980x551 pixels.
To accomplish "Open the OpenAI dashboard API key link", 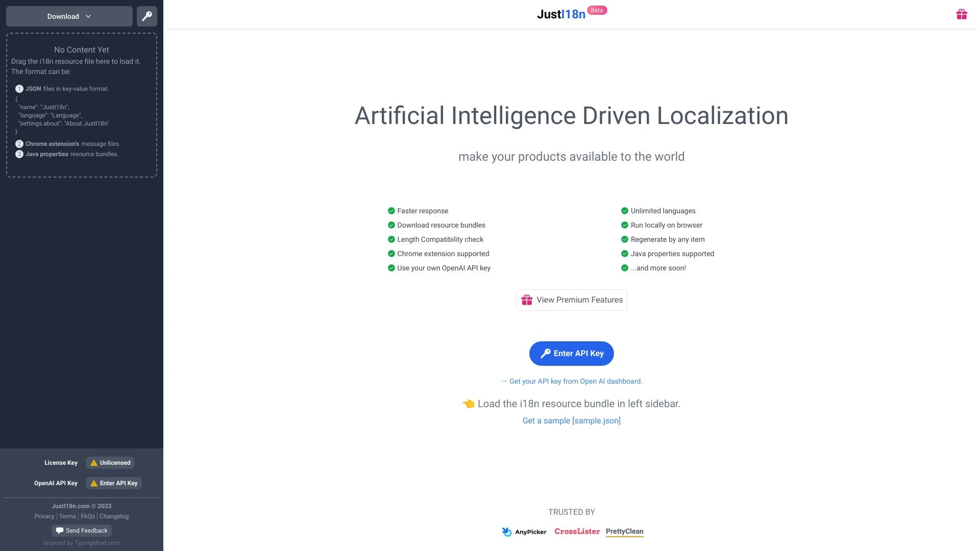I will coord(572,381).
